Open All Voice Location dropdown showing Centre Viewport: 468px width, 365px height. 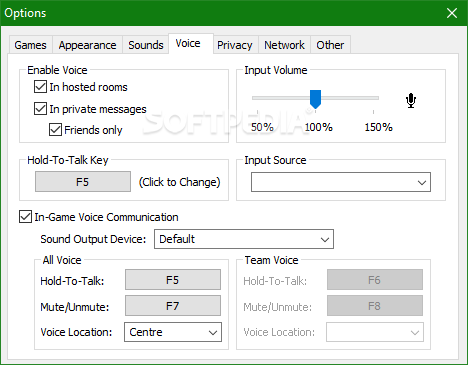[173, 332]
